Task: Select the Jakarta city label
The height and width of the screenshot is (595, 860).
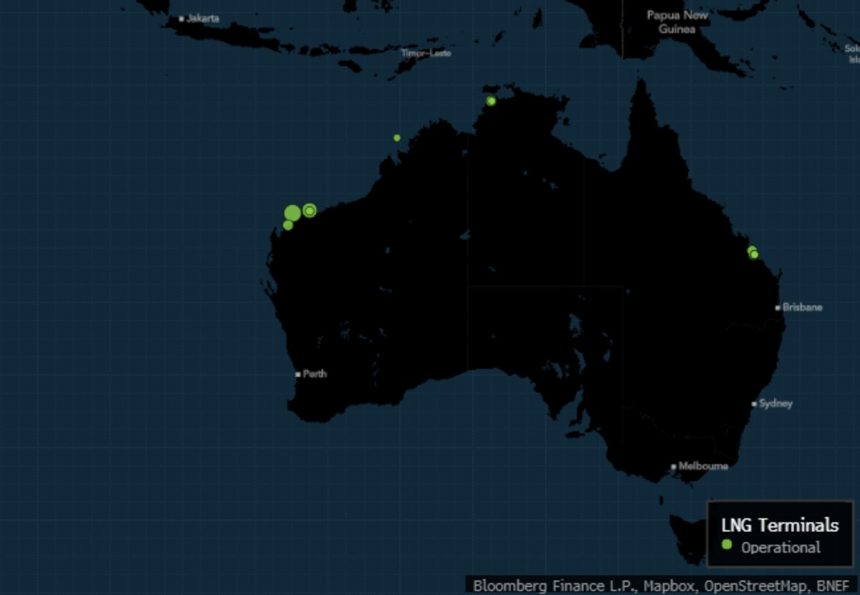Action: 202,19
